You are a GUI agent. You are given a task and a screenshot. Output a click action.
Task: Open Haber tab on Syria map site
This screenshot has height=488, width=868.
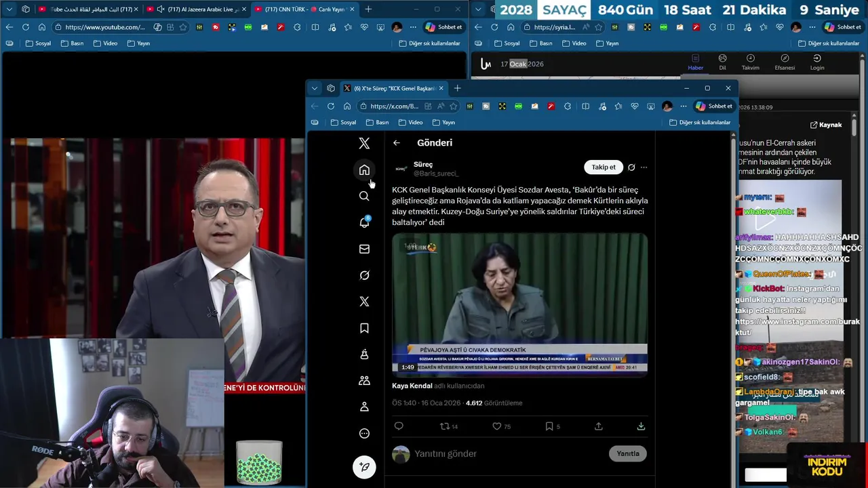coord(695,62)
